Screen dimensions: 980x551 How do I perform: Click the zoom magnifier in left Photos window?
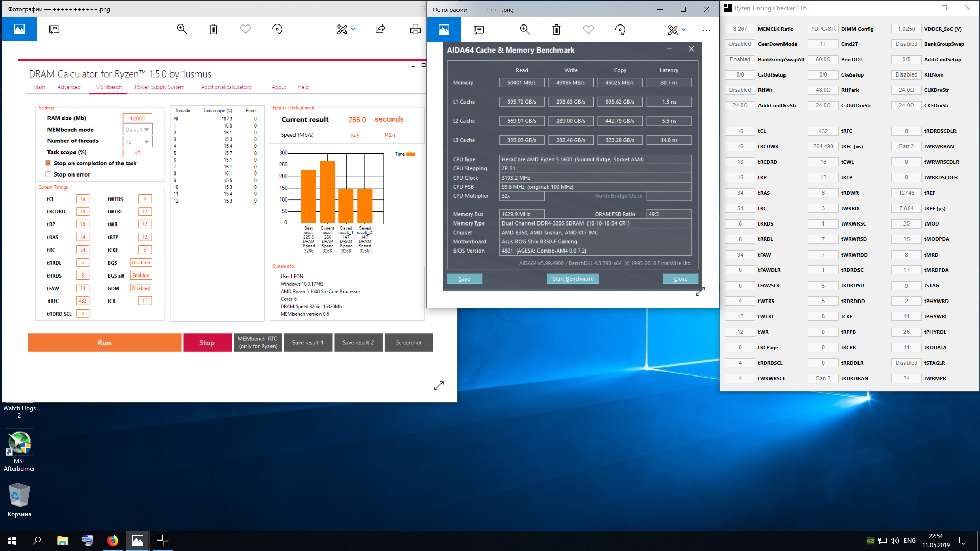pos(182,29)
